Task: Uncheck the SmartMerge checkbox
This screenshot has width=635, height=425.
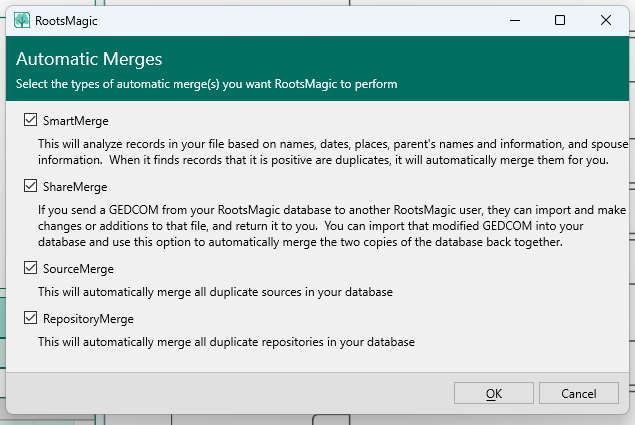Action: (x=30, y=120)
